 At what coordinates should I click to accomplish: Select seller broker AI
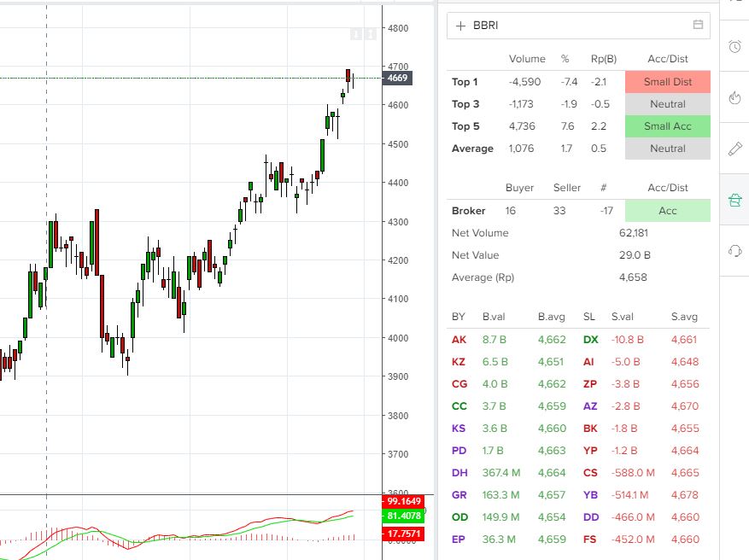[588, 362]
